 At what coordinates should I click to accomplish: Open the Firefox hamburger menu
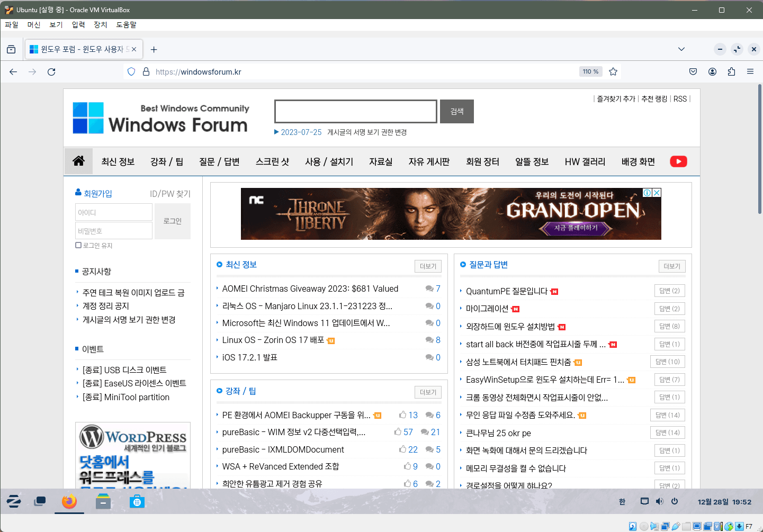tap(750, 71)
